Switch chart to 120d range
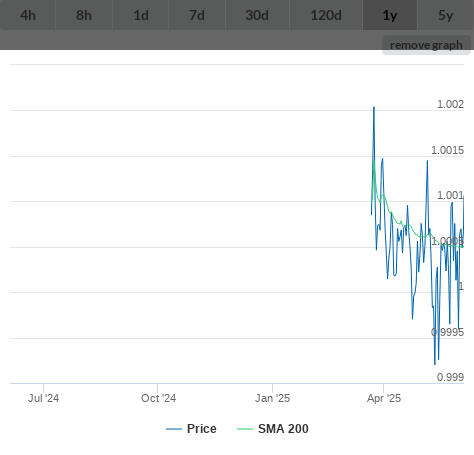Screen dimensions: 474x455 (326, 15)
